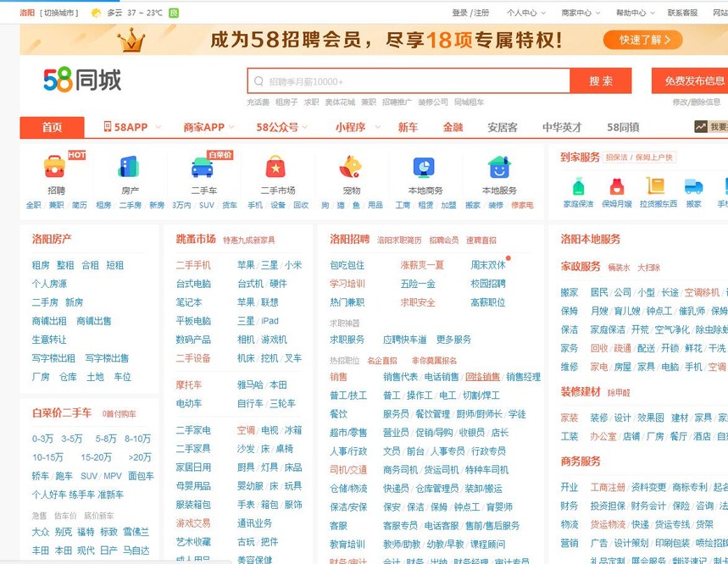
Task: Click the phone icon beside 58APP
Action: pyautogui.click(x=108, y=127)
